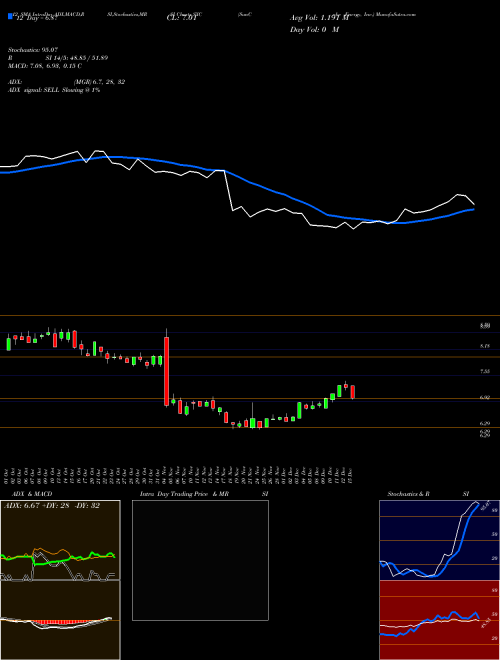Click the 'Stochastics & R SI' panel title
500x660 pixels.
click(x=428, y=494)
